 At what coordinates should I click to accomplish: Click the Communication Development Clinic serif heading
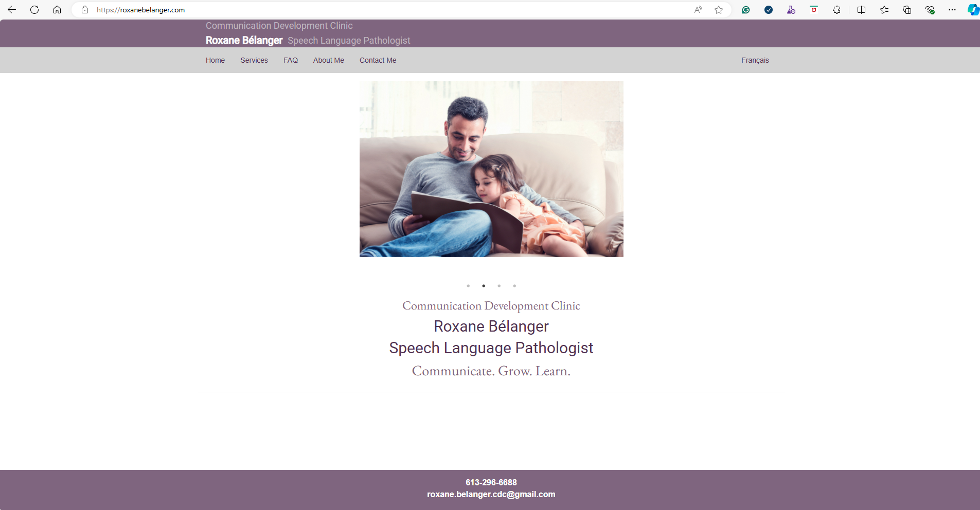pos(491,306)
